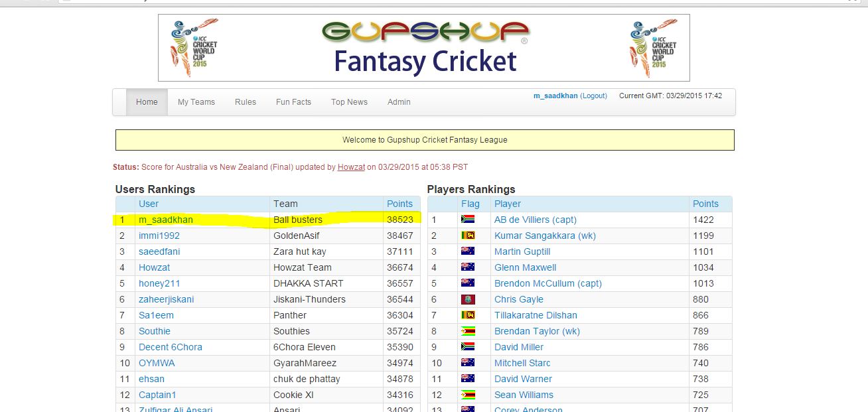
Task: Open user immi1992's profile
Action: pyautogui.click(x=159, y=236)
